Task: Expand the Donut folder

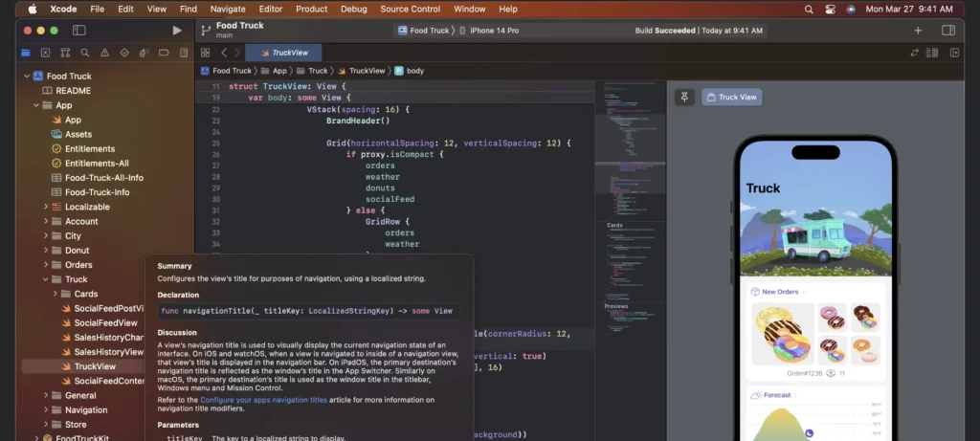Action: (46, 250)
